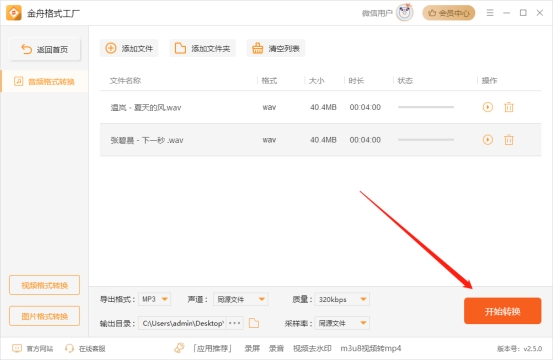Open the 视频去水印 recommended app link

click(312, 349)
